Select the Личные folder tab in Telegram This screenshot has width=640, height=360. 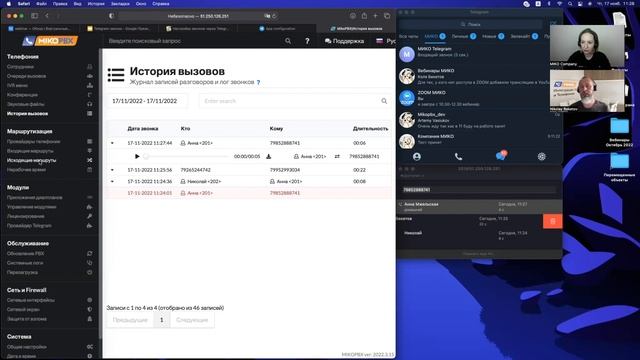[464, 36]
